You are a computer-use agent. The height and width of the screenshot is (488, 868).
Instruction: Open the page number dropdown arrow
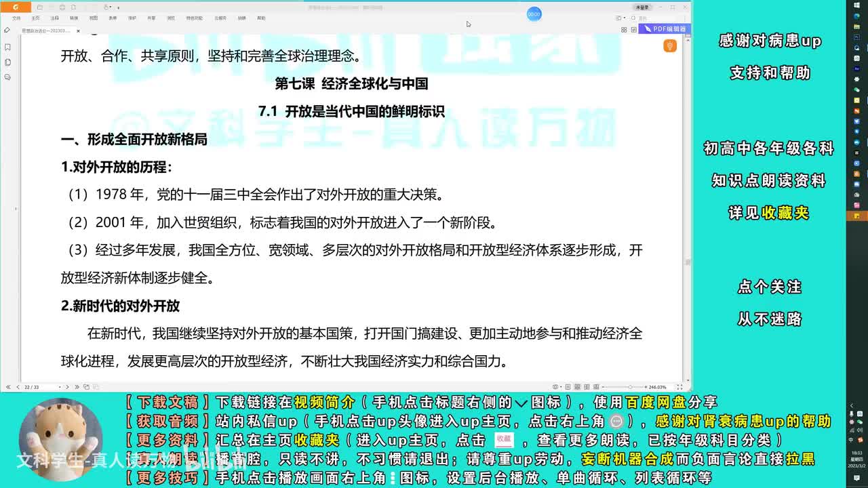[x=60, y=387]
